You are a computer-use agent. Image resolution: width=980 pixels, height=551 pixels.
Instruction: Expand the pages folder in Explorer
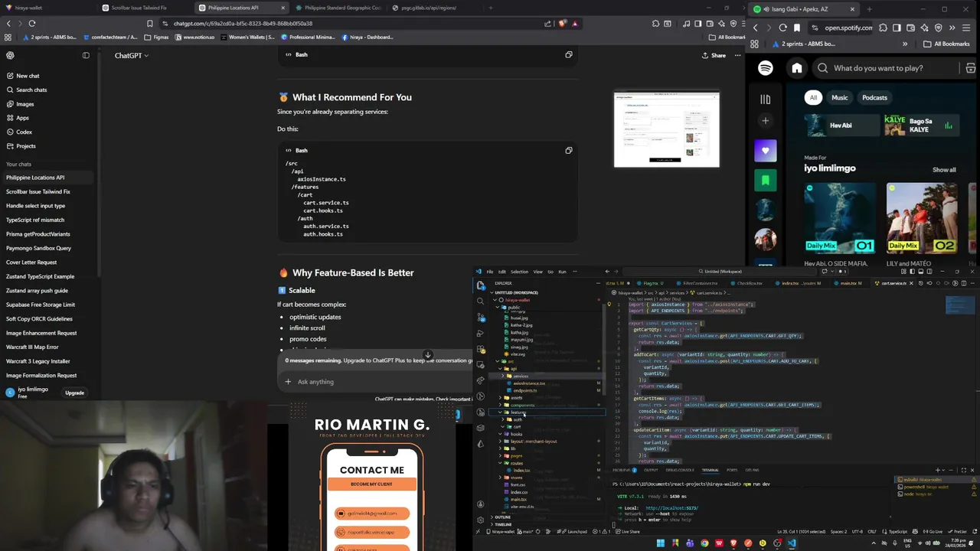tap(514, 455)
